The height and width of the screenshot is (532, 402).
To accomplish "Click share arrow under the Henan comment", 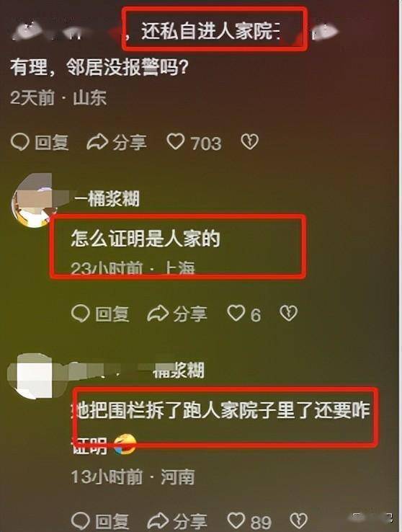I will click(x=158, y=520).
